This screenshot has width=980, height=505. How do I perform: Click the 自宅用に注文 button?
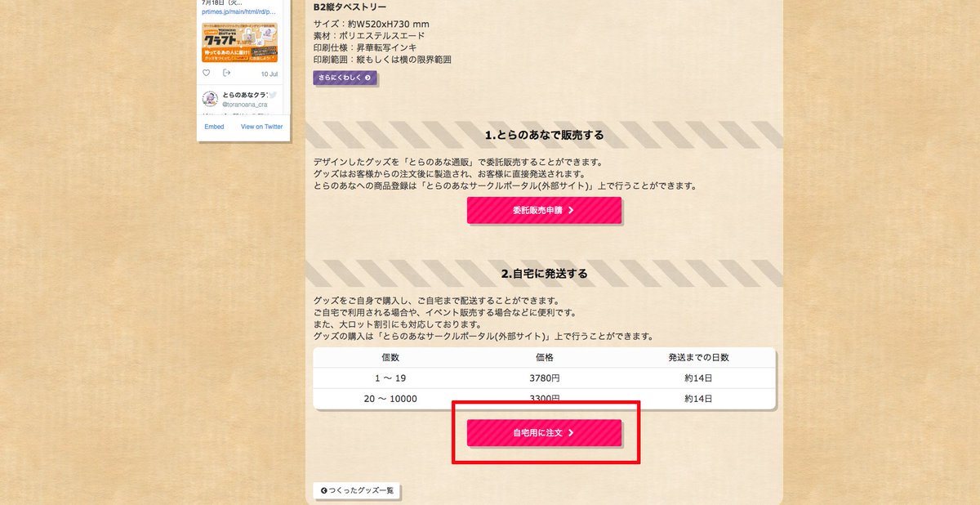(544, 432)
